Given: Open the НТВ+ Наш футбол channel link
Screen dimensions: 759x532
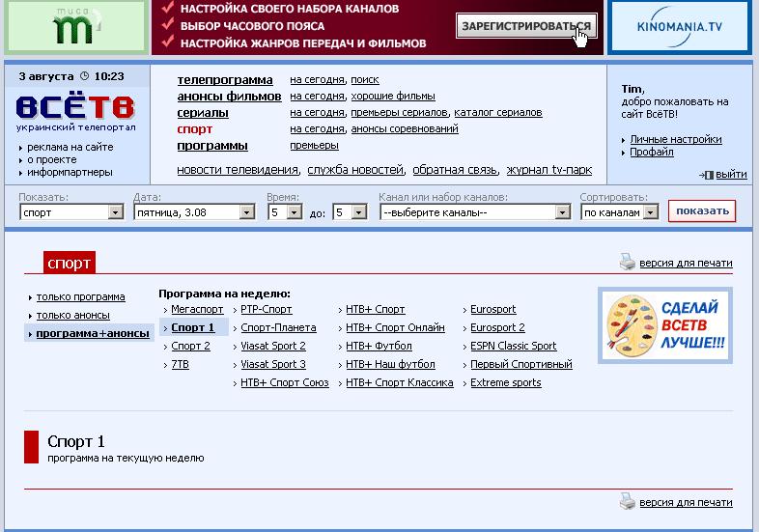Looking at the screenshot, I should click(390, 365).
